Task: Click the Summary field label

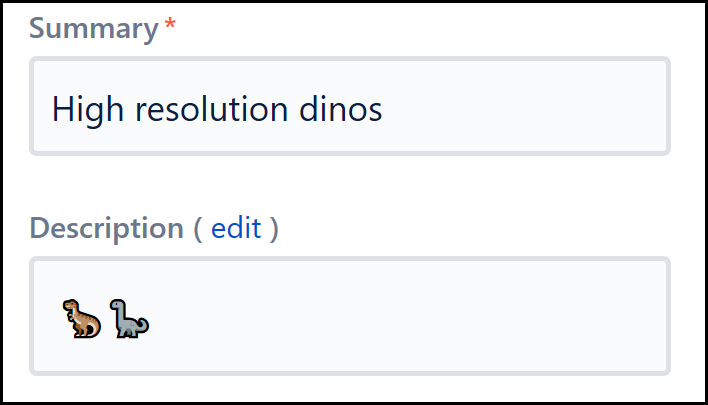Action: (94, 28)
